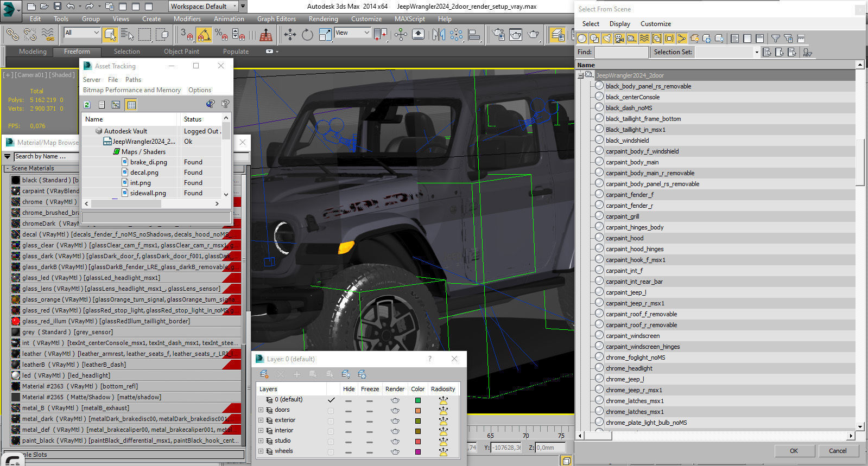Toggle Display Geometry filter in Select From Scene
This screenshot has height=466, width=868.
click(582, 39)
